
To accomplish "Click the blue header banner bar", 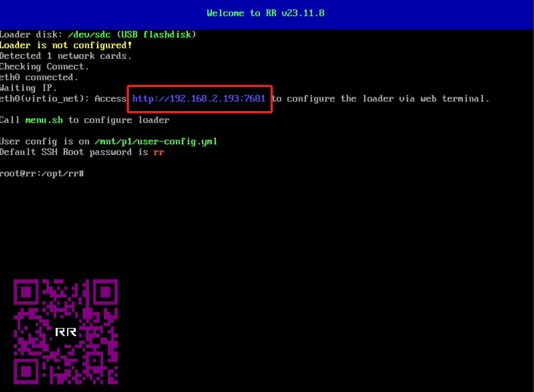I will point(266,15).
